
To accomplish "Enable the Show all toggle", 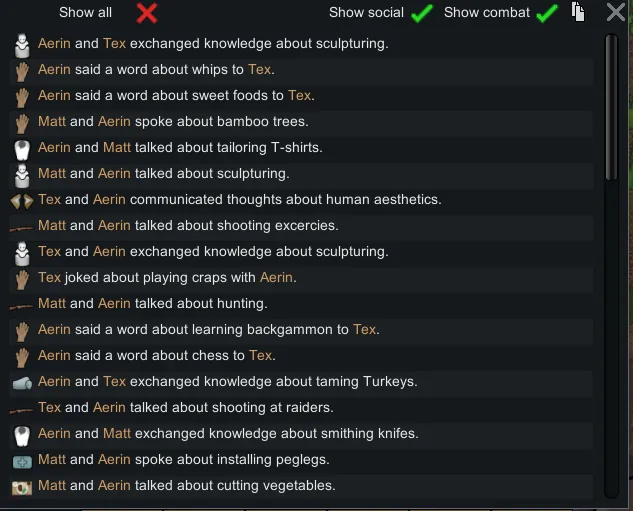I will click(x=147, y=13).
